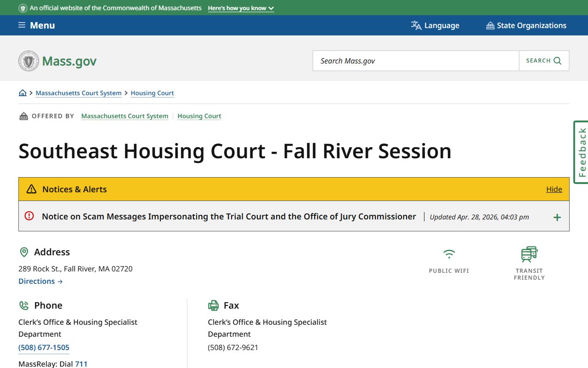588x368 pixels.
Task: Click the State Organizations building icon
Action: 490,25
